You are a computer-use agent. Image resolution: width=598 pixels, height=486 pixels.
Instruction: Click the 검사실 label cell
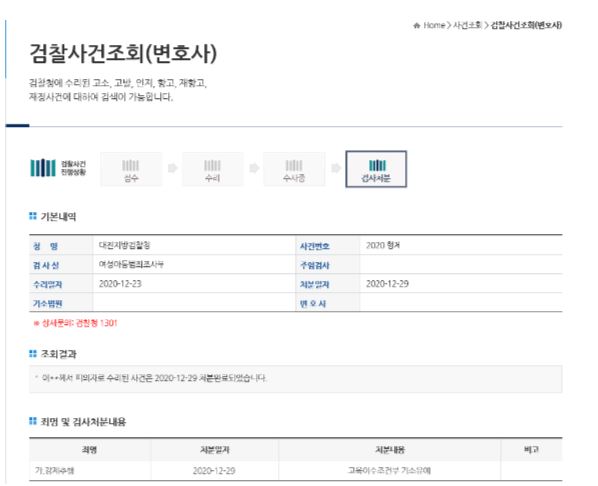coord(61,265)
